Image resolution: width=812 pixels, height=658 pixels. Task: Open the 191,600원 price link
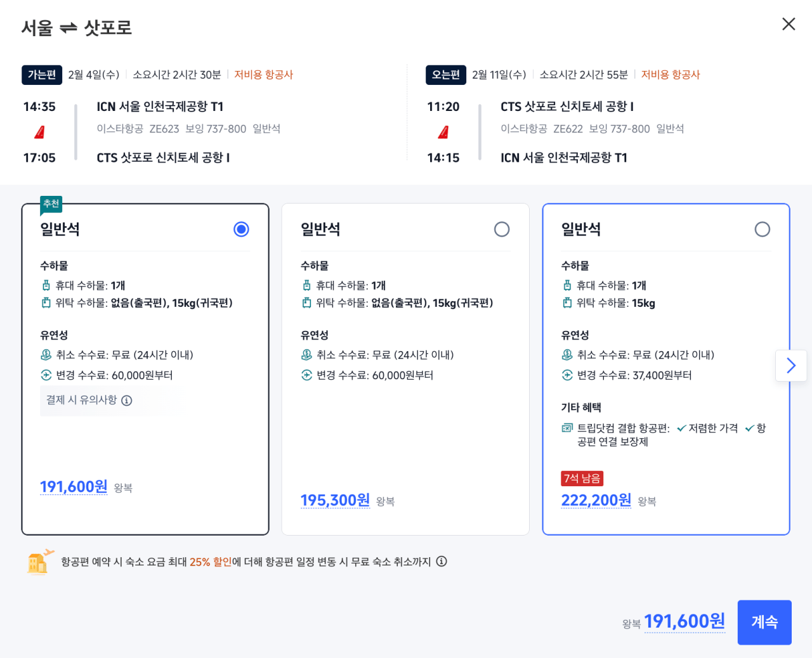point(73,486)
